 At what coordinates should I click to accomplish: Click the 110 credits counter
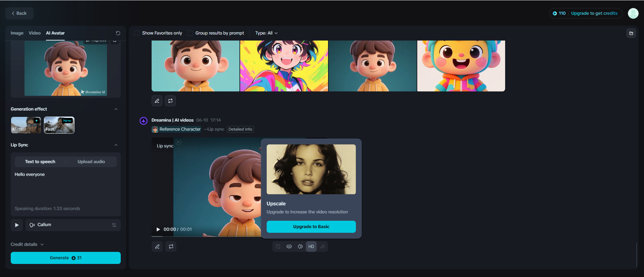tap(559, 13)
